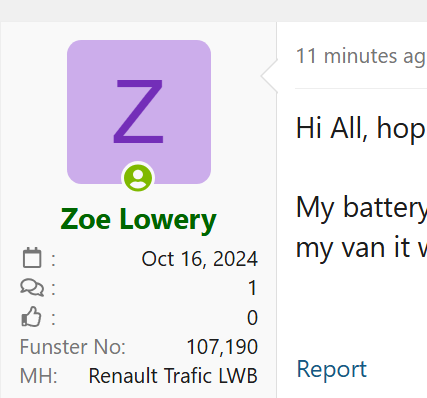The image size is (427, 398).
Task: Click the message count value 1
Action: click(x=252, y=288)
